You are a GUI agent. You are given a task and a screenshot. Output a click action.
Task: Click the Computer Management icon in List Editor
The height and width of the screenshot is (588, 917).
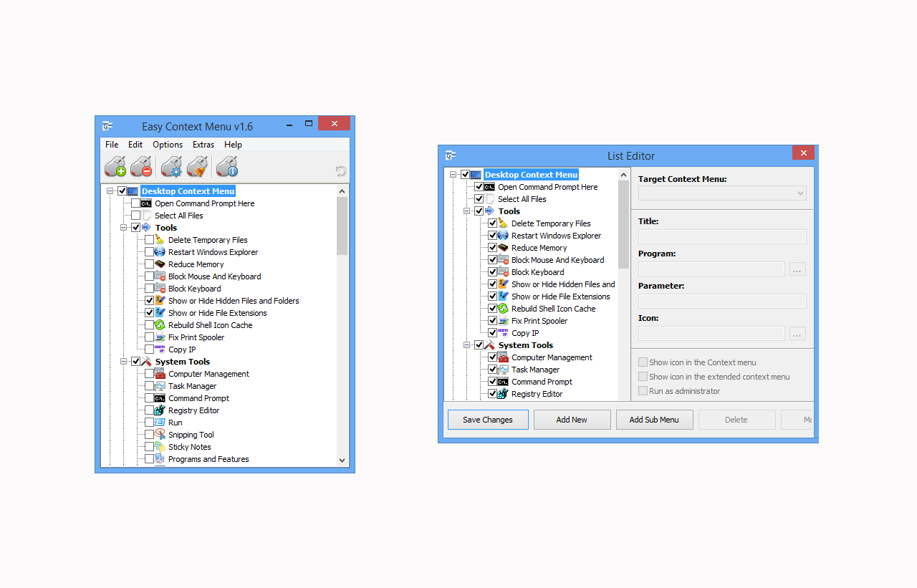click(503, 357)
